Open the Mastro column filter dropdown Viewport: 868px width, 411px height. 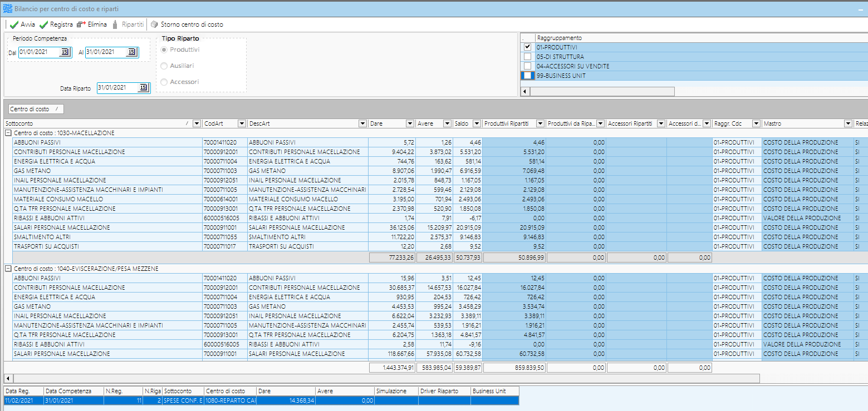tap(848, 123)
